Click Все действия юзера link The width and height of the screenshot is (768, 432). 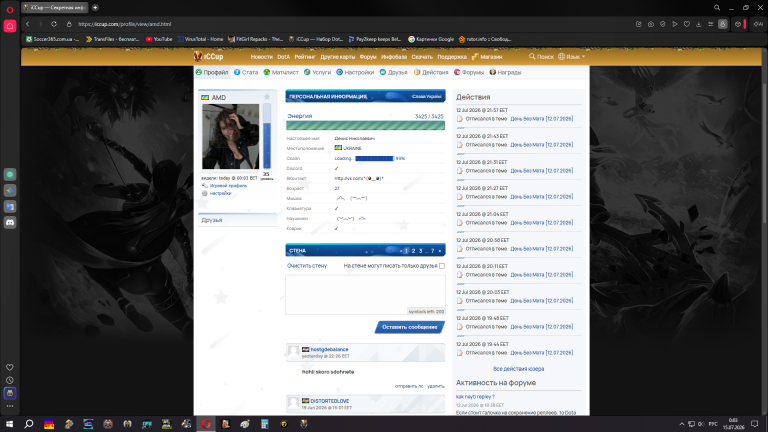[x=518, y=369]
